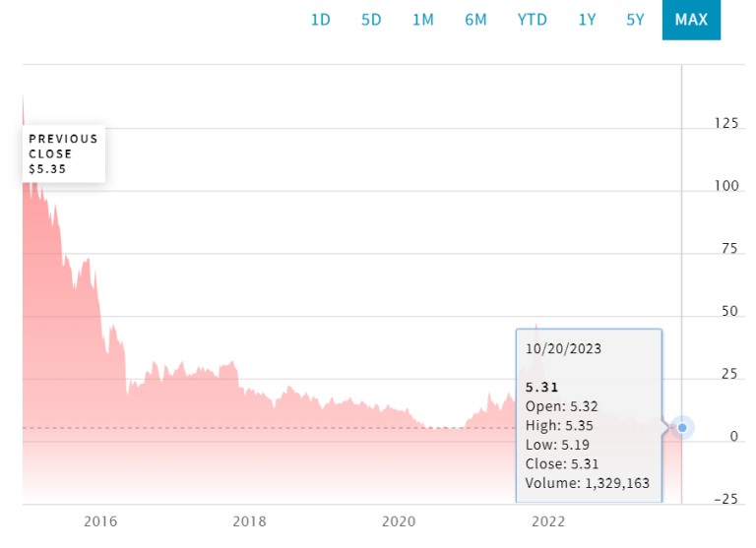Click the 10/20/2023 date in tooltip
The height and width of the screenshot is (548, 756).
pos(563,348)
